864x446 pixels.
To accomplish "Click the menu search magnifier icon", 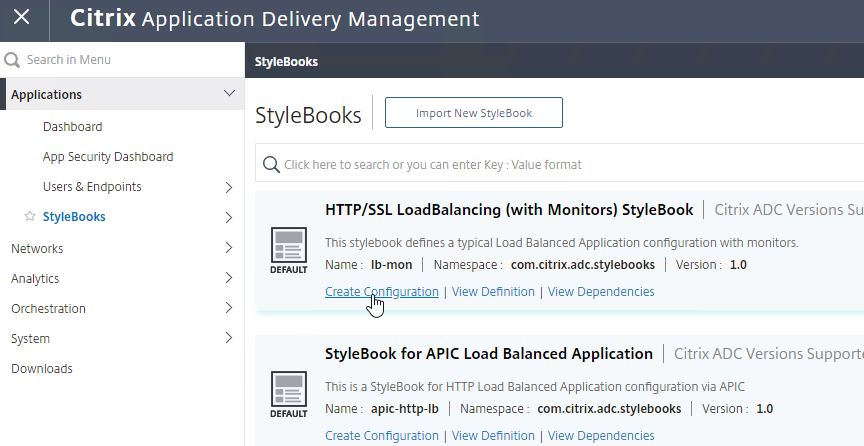I will click(12, 60).
